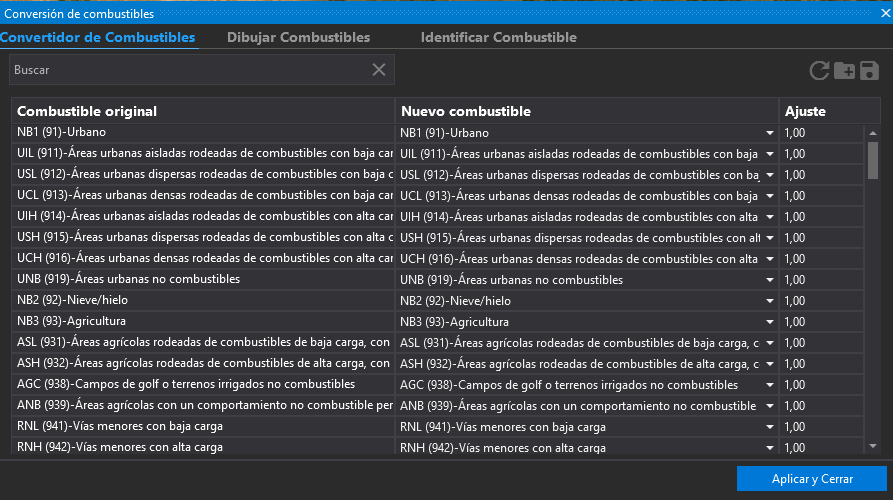This screenshot has height=500, width=893.
Task: Click the scrollbar down arrow
Action: 872,446
